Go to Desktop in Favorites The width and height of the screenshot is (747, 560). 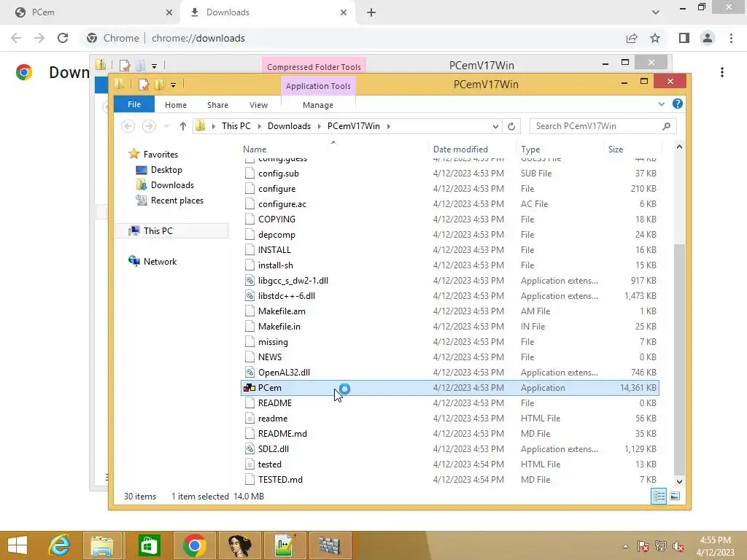pyautogui.click(x=166, y=169)
